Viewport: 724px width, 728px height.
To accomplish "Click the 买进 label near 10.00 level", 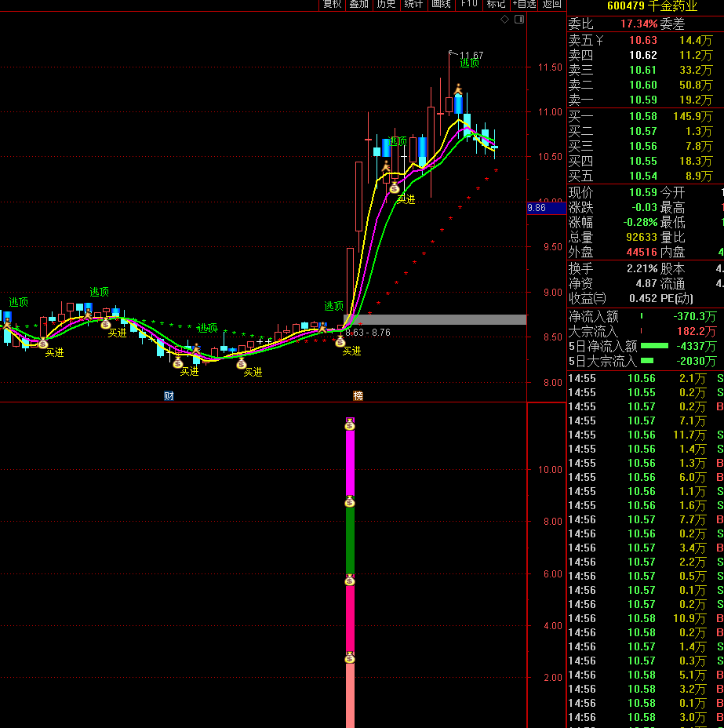I will tap(406, 199).
